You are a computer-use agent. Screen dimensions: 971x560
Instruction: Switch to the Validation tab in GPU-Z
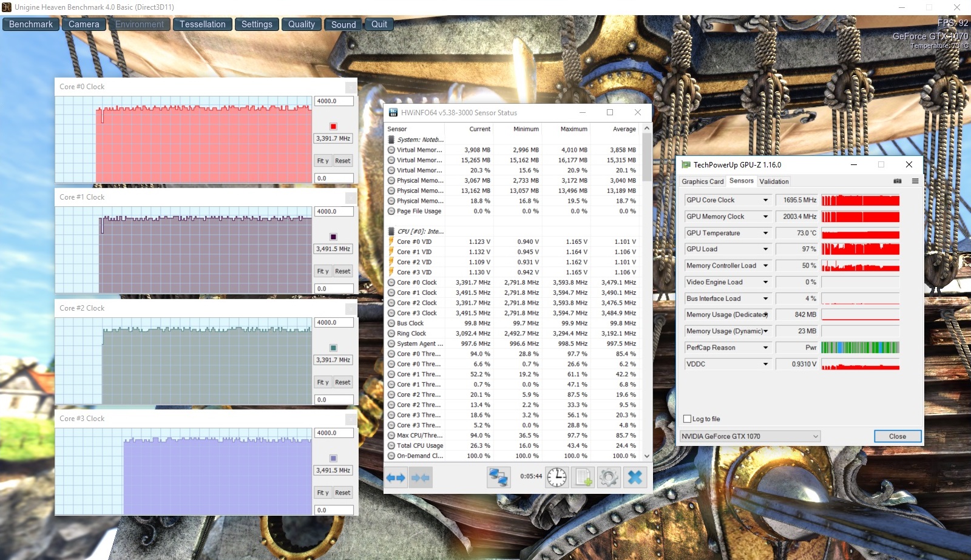774,181
